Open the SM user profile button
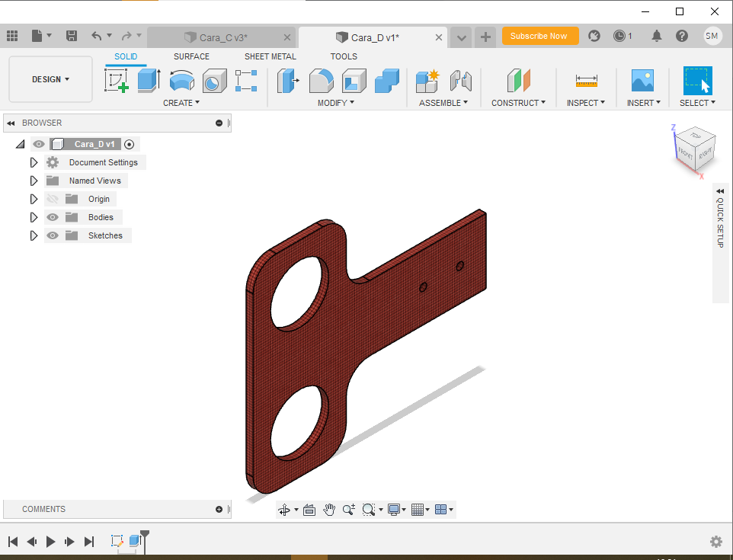The height and width of the screenshot is (560, 733). coord(712,36)
